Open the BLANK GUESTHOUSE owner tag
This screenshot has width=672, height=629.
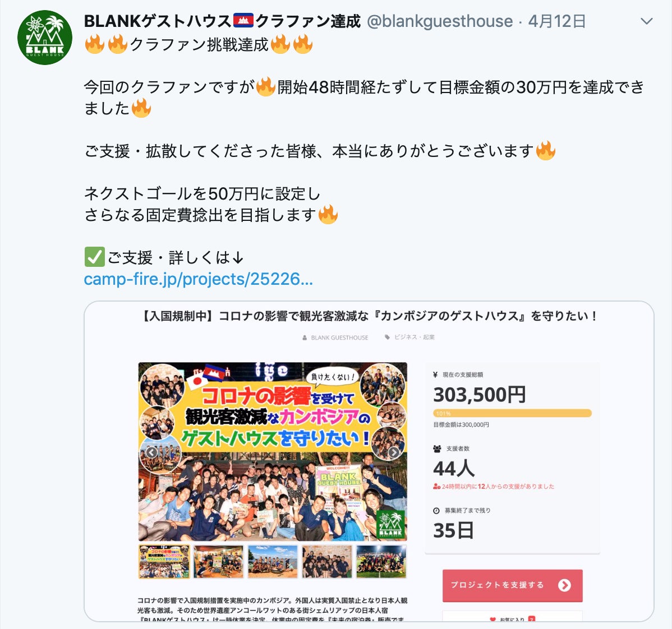point(335,337)
